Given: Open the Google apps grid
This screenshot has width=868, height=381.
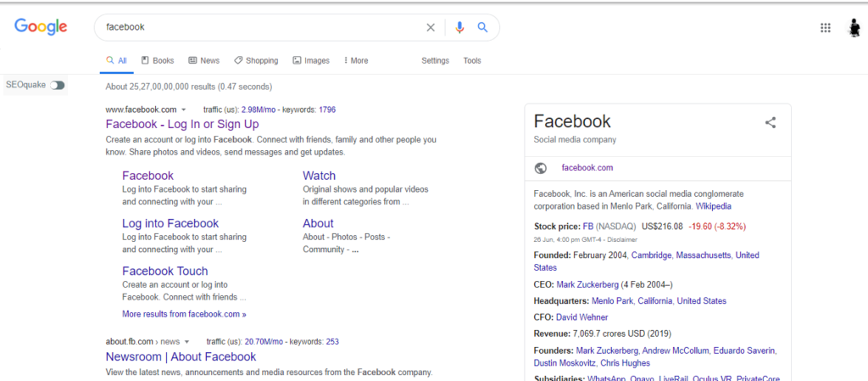Looking at the screenshot, I should 826,28.
